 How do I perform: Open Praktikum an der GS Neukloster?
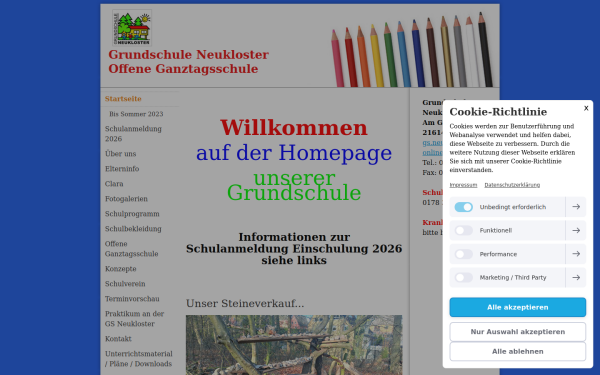(134, 319)
